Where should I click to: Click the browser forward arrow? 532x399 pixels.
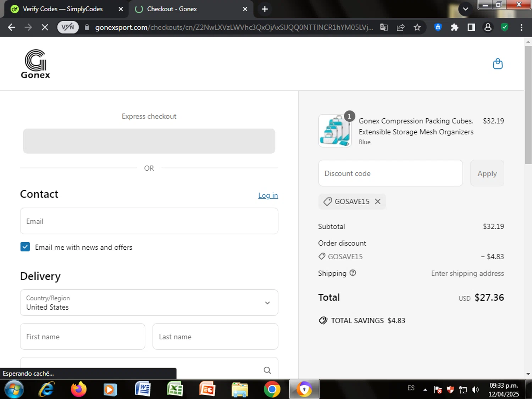(28, 27)
